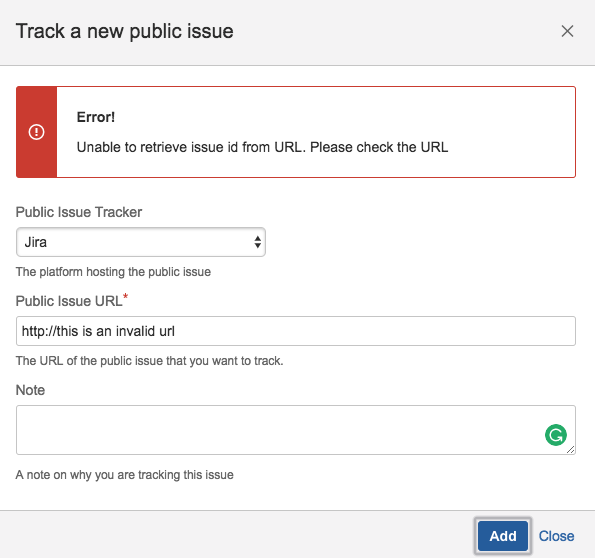
Task: Click the red required asterisk marker
Action: click(x=126, y=297)
